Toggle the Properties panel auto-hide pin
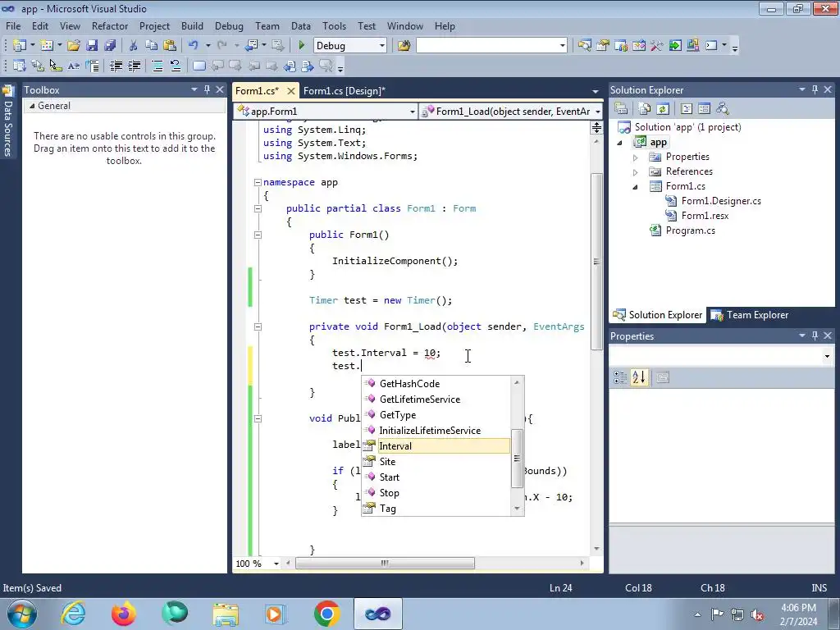This screenshot has width=840, height=630. (815, 336)
